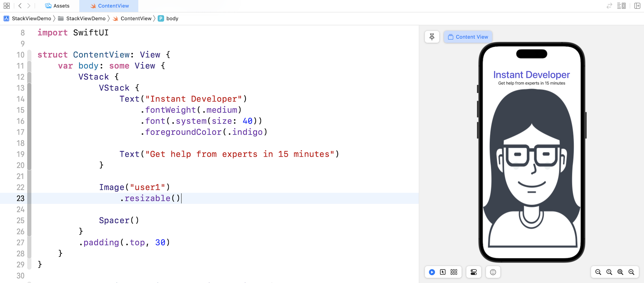644x283 pixels.
Task: Expand the StackViewDemo project breadcrumb
Action: click(x=28, y=18)
